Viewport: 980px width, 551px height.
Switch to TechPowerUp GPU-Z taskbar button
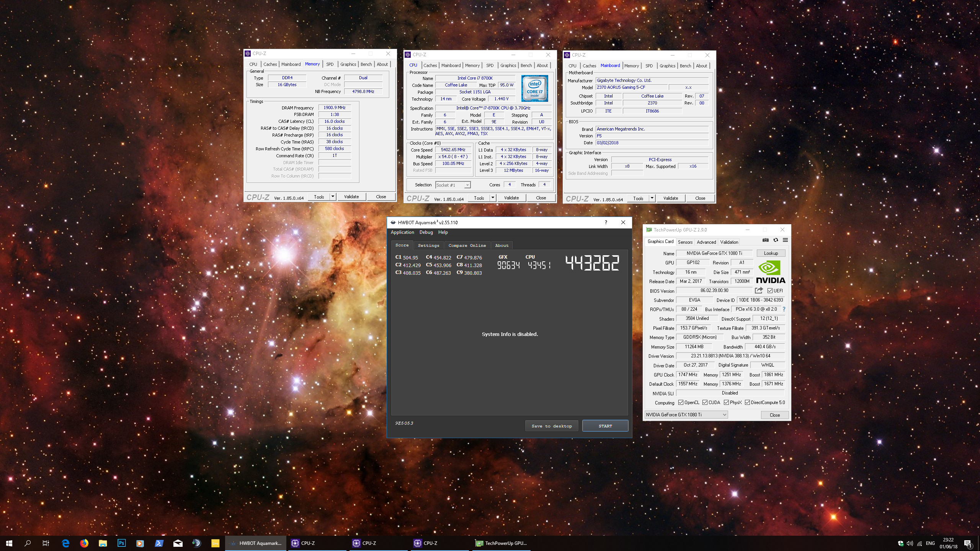coord(501,543)
